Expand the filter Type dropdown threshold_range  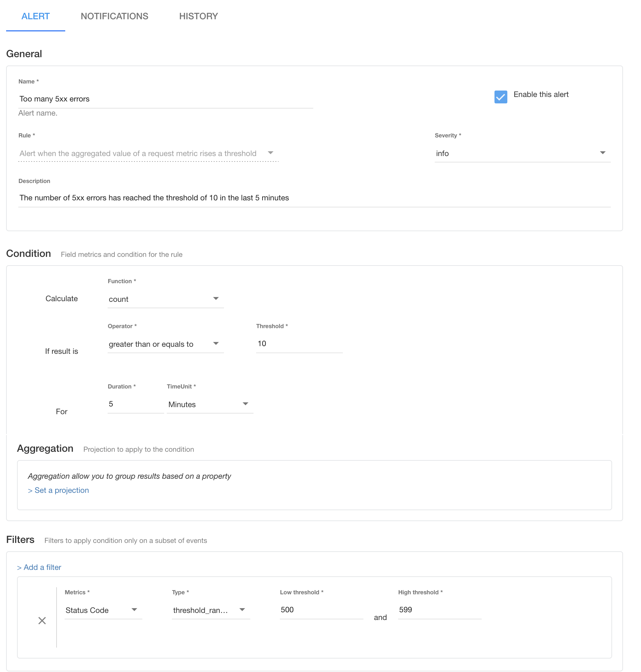click(210, 610)
